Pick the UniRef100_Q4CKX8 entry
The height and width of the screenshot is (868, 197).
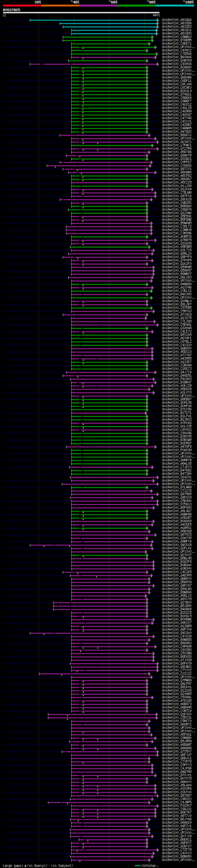pyautogui.click(x=177, y=545)
